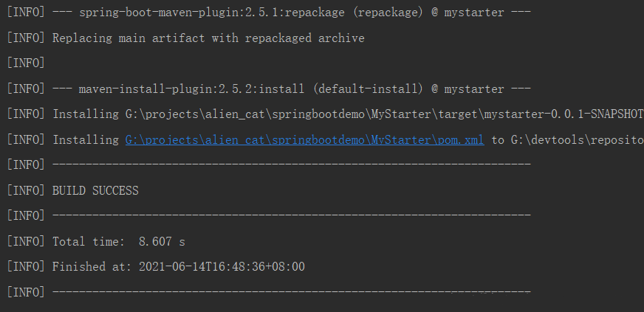Click the dashed separator directly below BUILD SUCCESS

292,215
